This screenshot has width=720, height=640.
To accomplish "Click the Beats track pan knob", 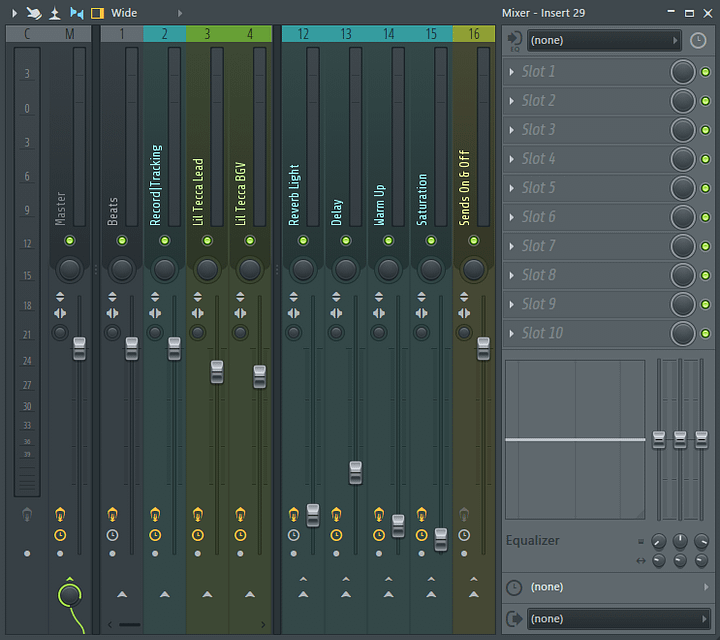I will 122,269.
